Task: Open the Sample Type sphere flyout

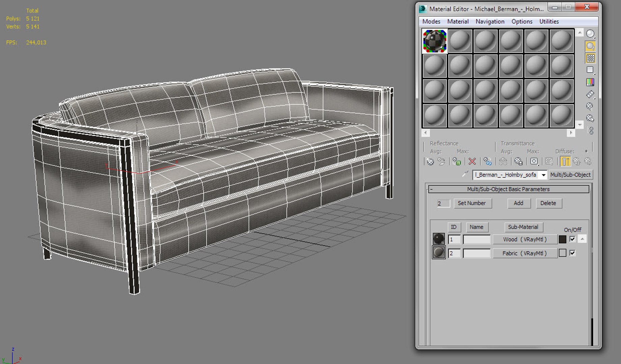Action: click(590, 34)
